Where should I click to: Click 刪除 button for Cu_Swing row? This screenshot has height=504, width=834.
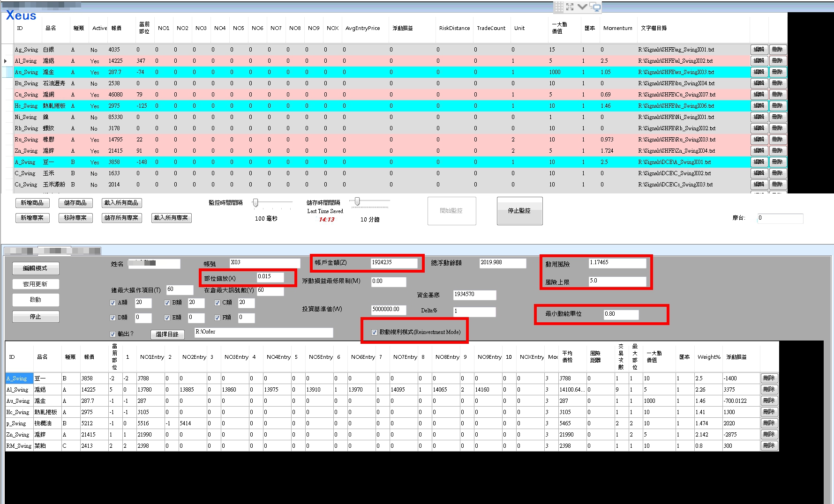point(777,94)
